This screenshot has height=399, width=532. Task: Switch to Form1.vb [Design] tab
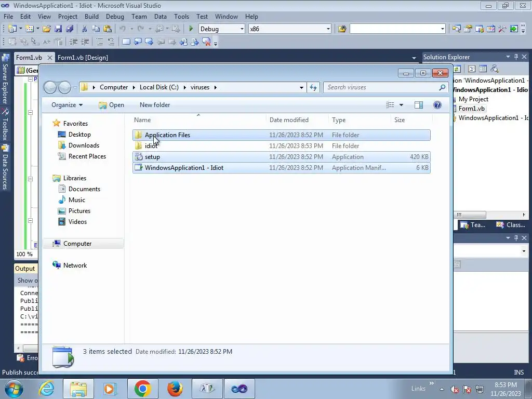83,57
